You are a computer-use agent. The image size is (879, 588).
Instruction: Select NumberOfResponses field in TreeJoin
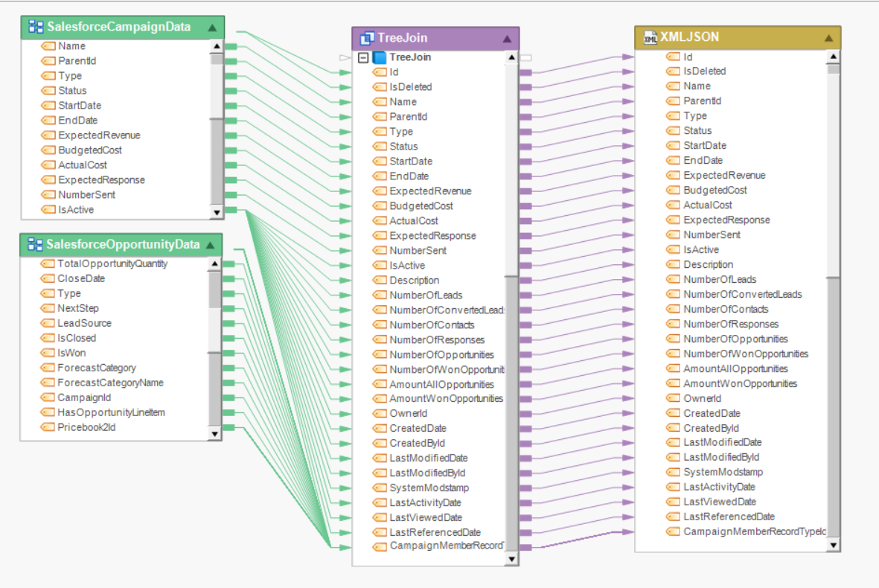pyautogui.click(x=438, y=339)
